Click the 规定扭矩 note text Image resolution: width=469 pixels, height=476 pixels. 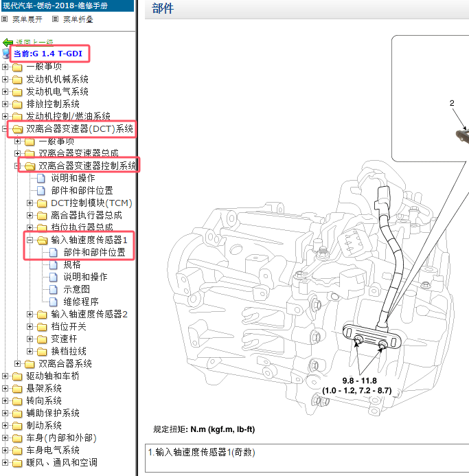coord(204,429)
